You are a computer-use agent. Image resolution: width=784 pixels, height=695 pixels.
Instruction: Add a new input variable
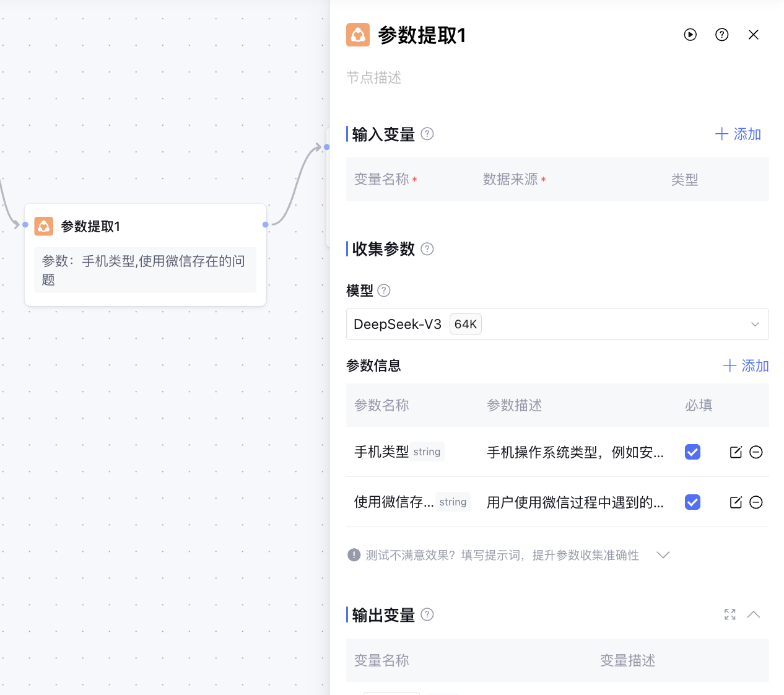tap(738, 134)
